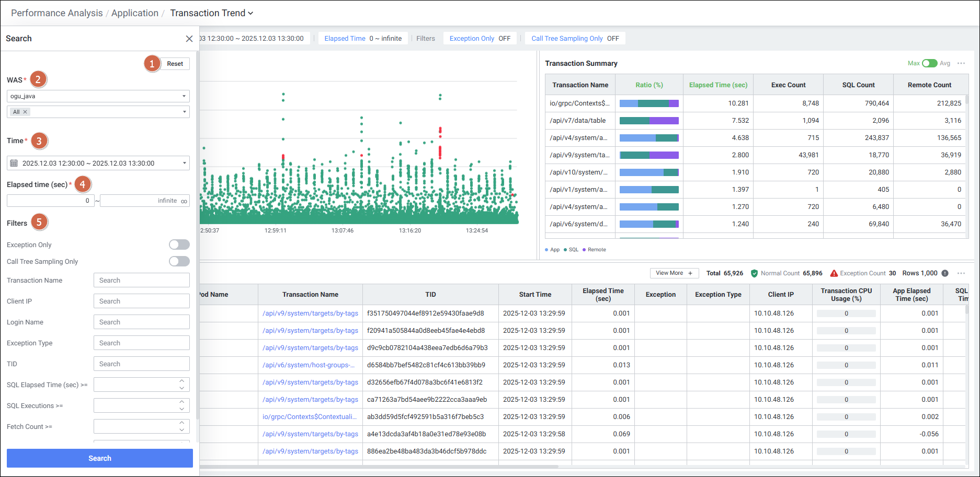Remove the 'All' tag using its x icon
Image resolution: width=980 pixels, height=477 pixels.
point(25,112)
